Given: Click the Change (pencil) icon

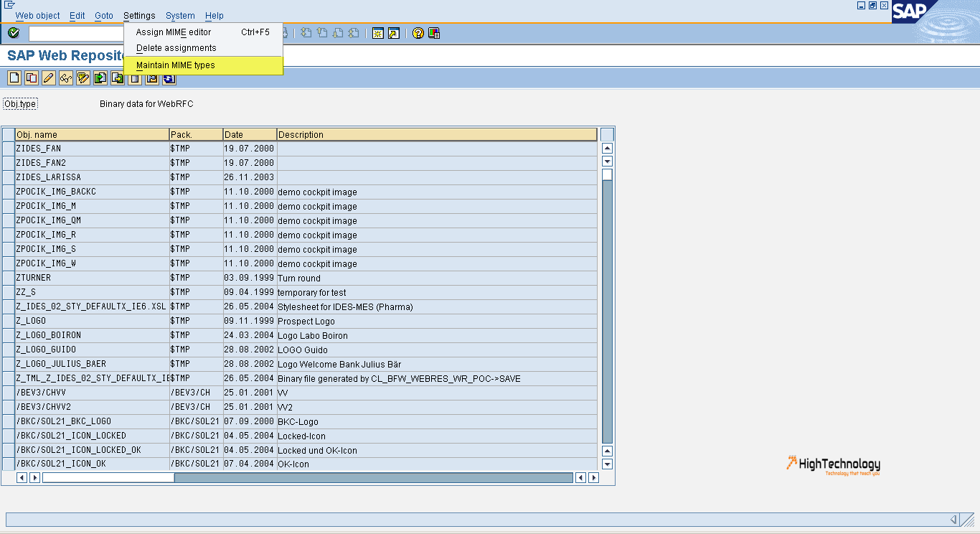Looking at the screenshot, I should (x=49, y=78).
